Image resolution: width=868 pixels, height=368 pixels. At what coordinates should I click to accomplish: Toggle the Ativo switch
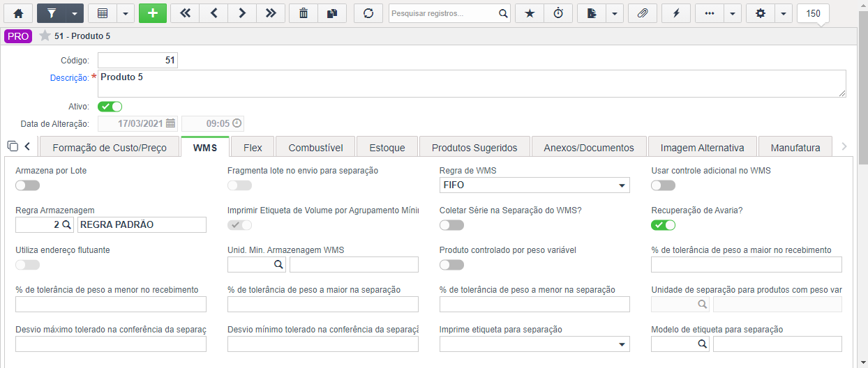pyautogui.click(x=110, y=107)
